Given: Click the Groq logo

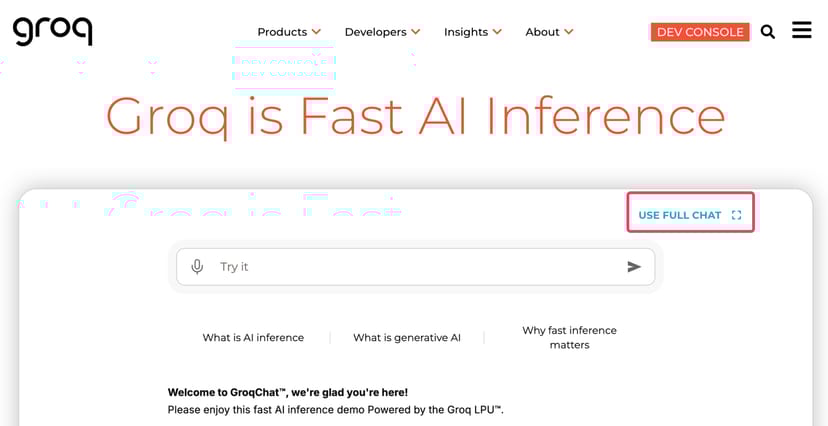Looking at the screenshot, I should tap(52, 30).
